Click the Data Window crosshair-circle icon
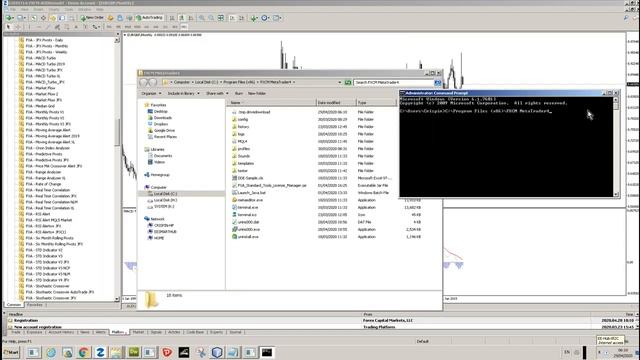Screen dimensions: 640x360 (x=43, y=18)
